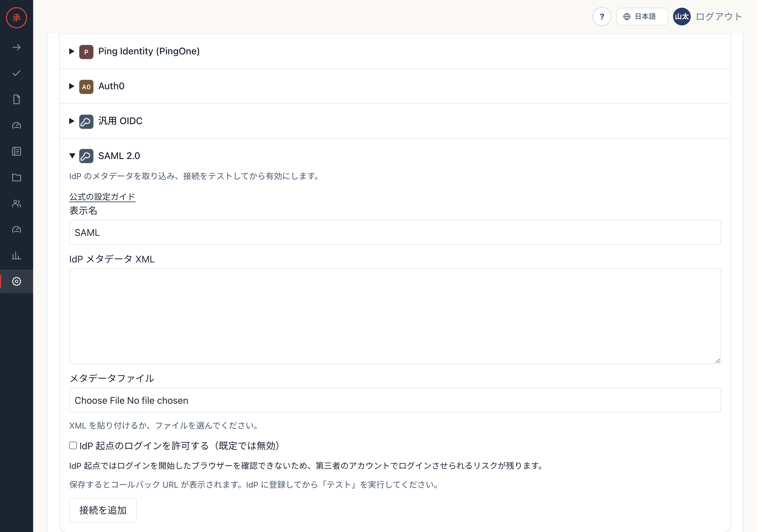Open the checkmark approvals icon in sidebar
The width and height of the screenshot is (757, 532).
[17, 73]
